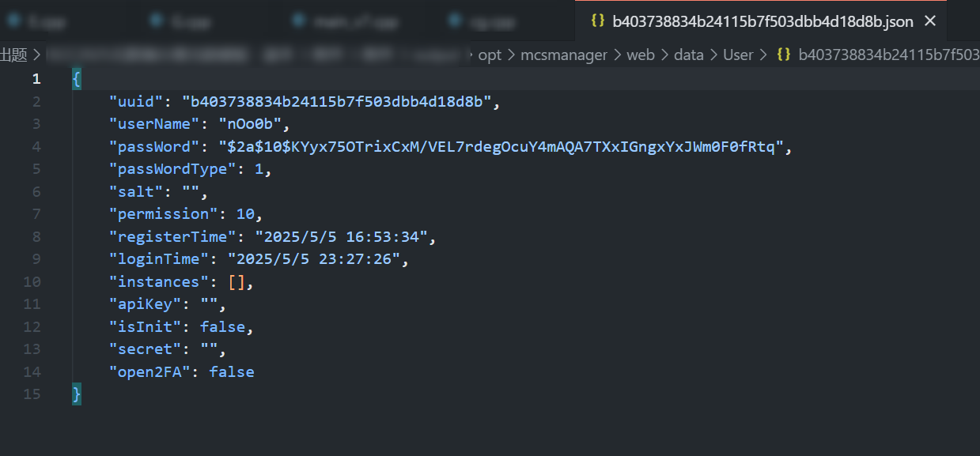Open the User breadcrumb dropdown

[738, 55]
